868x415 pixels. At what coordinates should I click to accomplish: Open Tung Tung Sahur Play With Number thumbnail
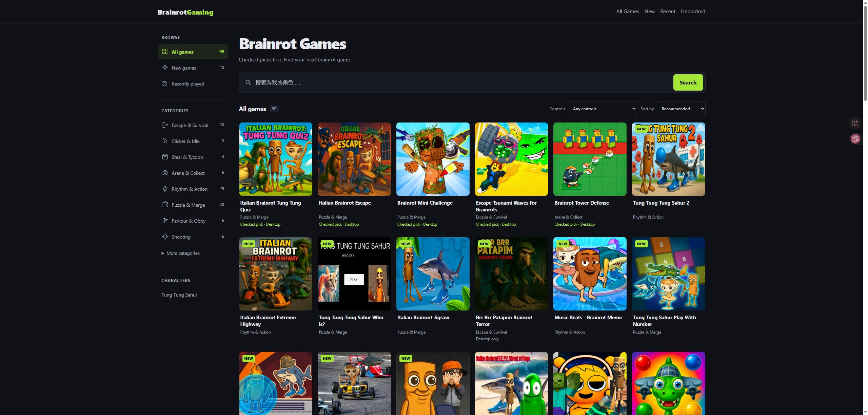(x=668, y=274)
